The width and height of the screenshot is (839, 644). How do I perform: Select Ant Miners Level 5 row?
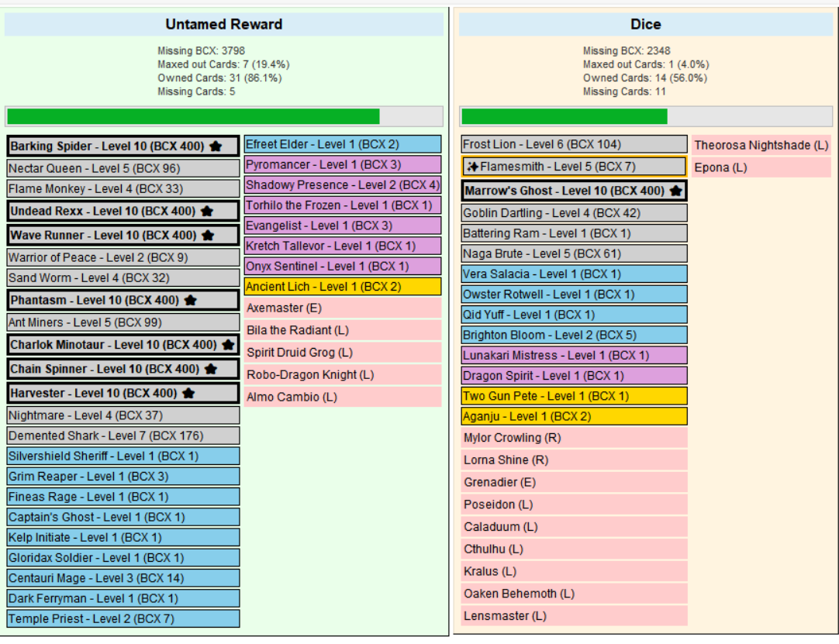123,322
